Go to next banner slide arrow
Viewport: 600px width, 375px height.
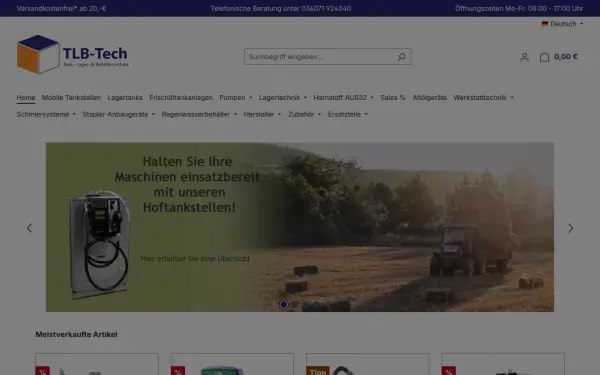click(x=571, y=228)
